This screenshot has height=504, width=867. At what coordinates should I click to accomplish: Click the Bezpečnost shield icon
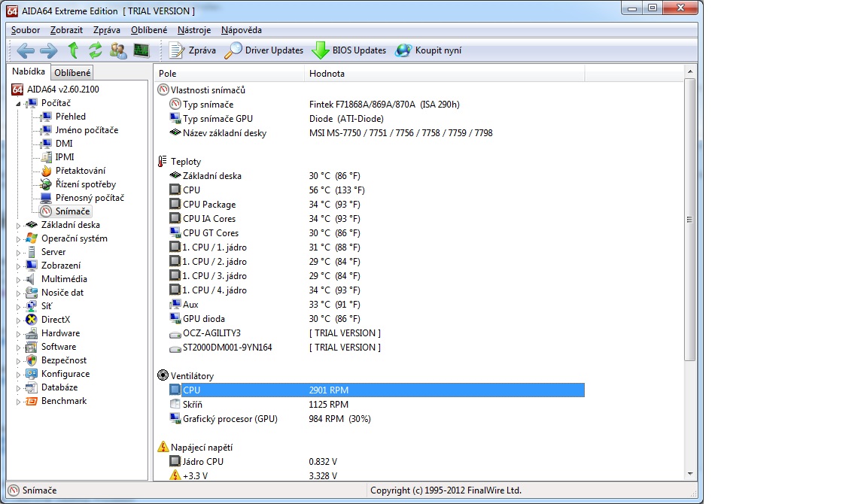coord(32,360)
